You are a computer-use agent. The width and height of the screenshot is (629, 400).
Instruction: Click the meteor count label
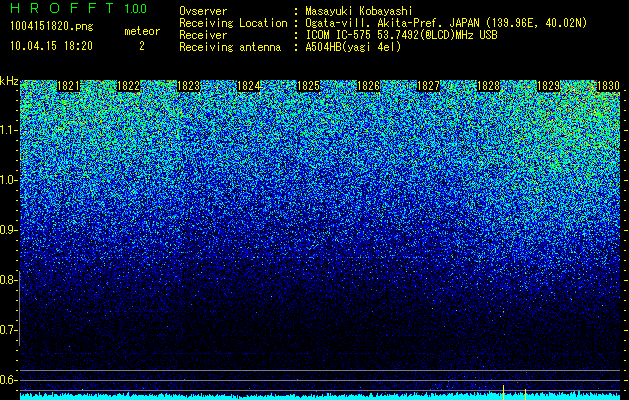pyautogui.click(x=142, y=31)
